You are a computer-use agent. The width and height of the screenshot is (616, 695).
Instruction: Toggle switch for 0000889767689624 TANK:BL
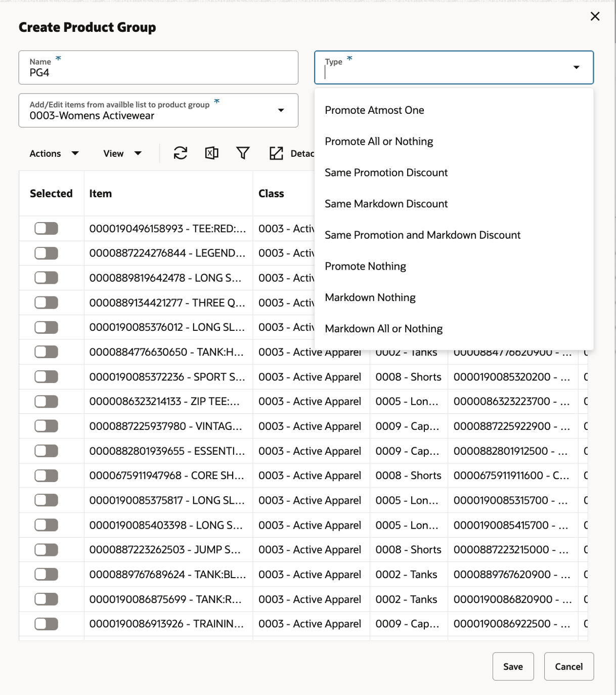(x=47, y=575)
